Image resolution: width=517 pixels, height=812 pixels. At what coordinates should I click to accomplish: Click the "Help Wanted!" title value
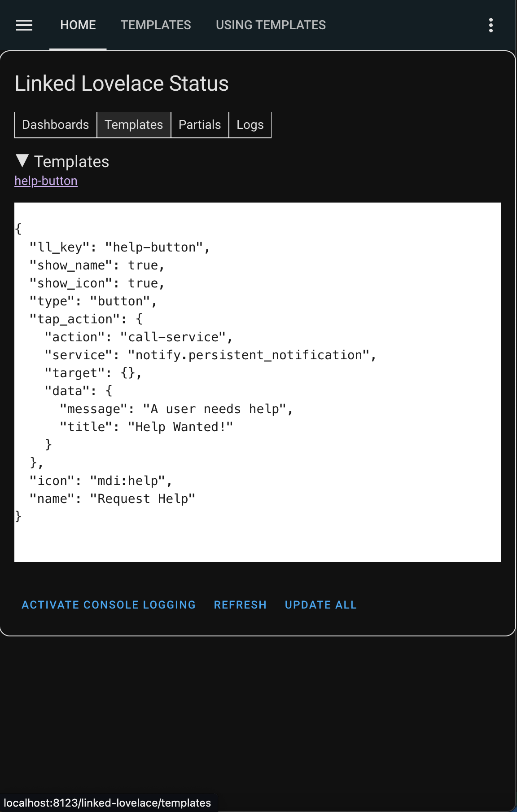click(180, 427)
